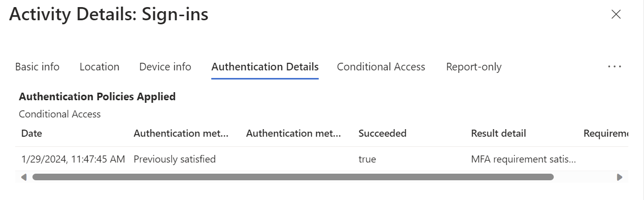The height and width of the screenshot is (200, 644).
Task: Switch to the Conditional Access tab
Action: click(x=381, y=67)
